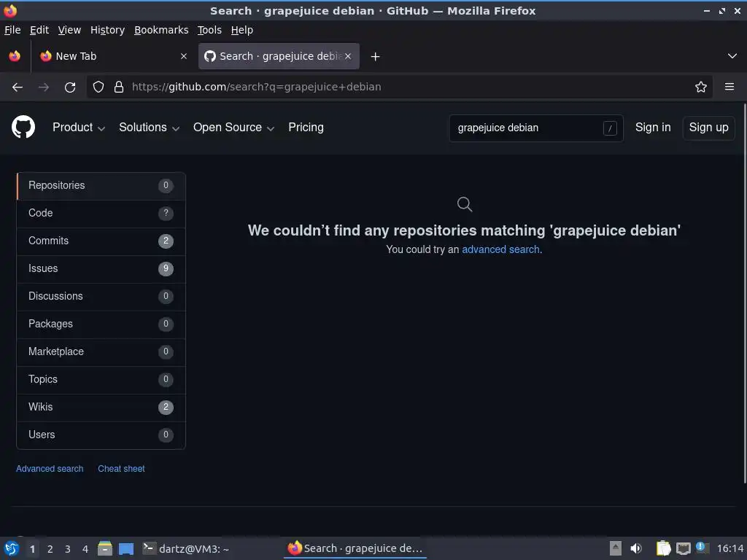The width and height of the screenshot is (747, 560).
Task: Click the page vertical scrollbar
Action: click(x=744, y=293)
